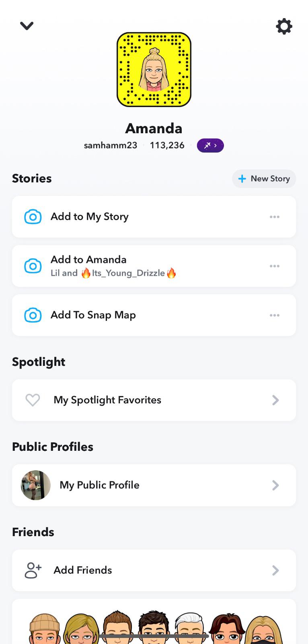Click camera icon beside Add To Snap Map

(33, 315)
